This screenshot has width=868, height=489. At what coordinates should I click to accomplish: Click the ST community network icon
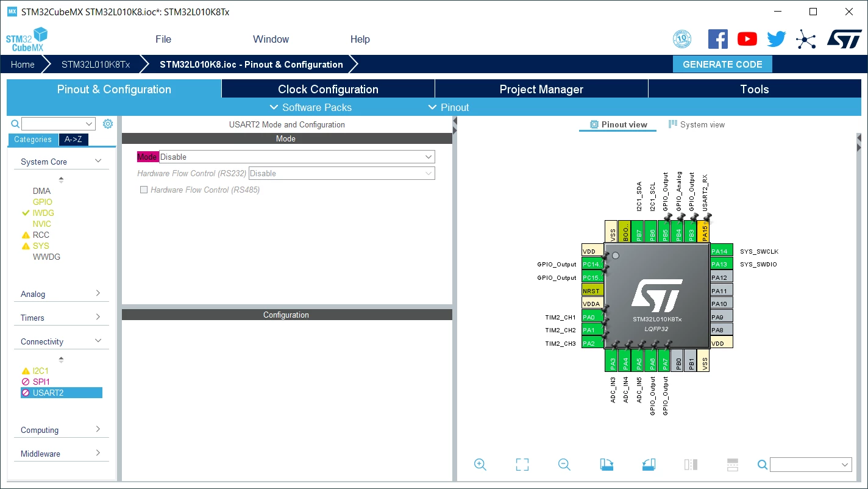pos(806,40)
